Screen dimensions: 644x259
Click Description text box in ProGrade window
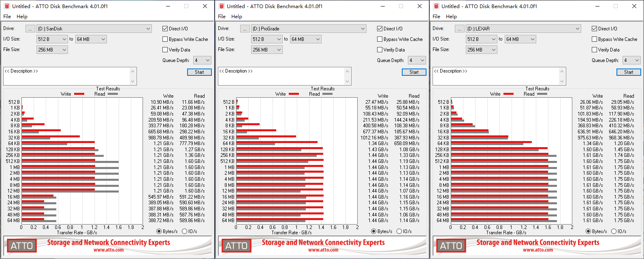click(x=281, y=76)
